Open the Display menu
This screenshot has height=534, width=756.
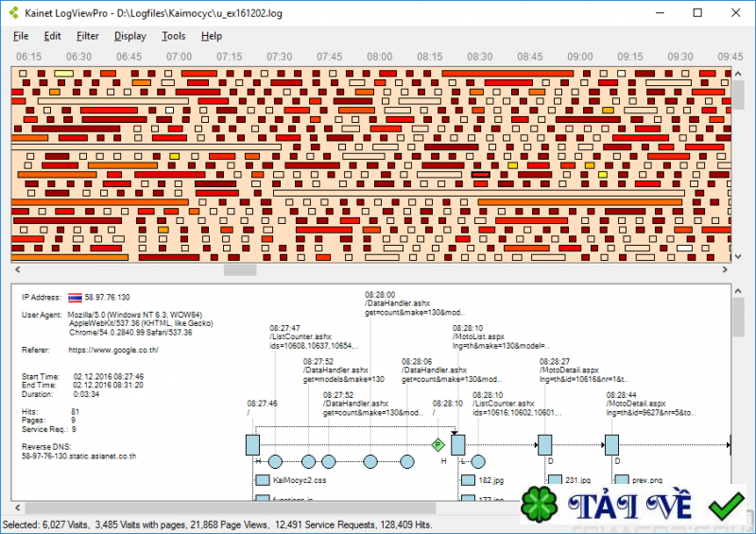[x=130, y=36]
